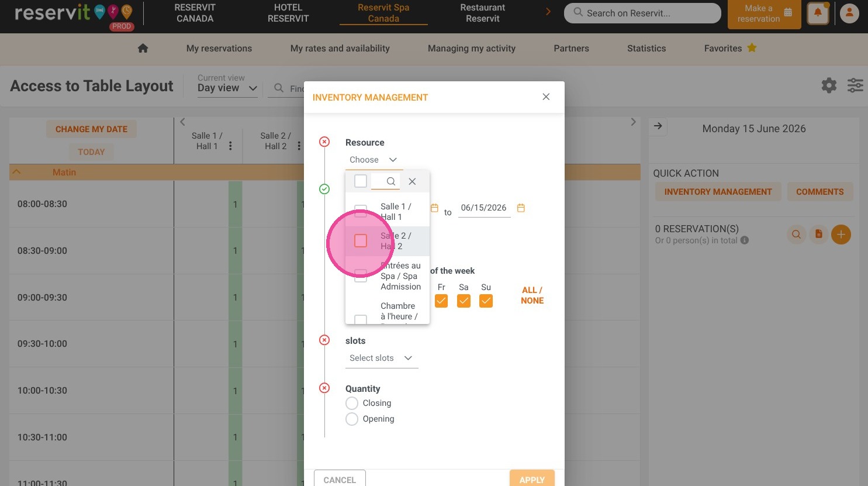Select the Closing quantity option
Viewport: 868px width, 486px height.
point(352,404)
